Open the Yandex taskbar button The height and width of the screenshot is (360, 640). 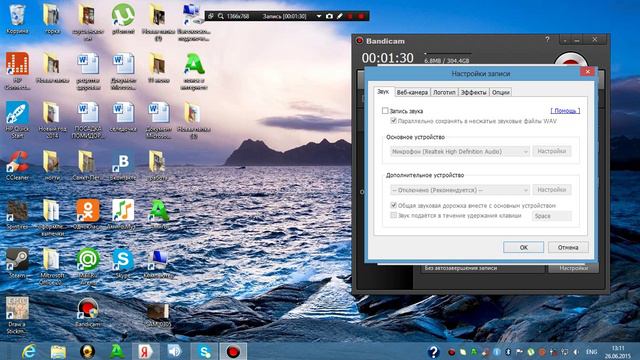pos(145,351)
